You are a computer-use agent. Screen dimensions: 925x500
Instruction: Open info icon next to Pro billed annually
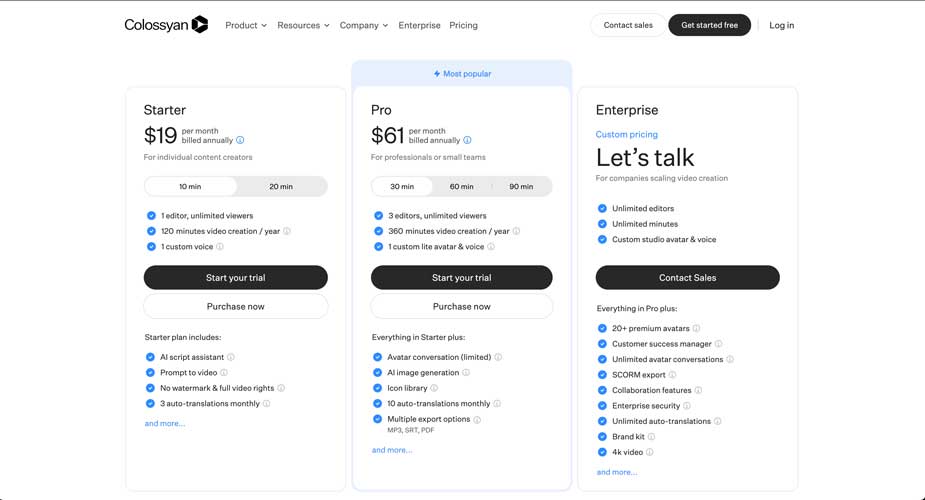point(467,140)
